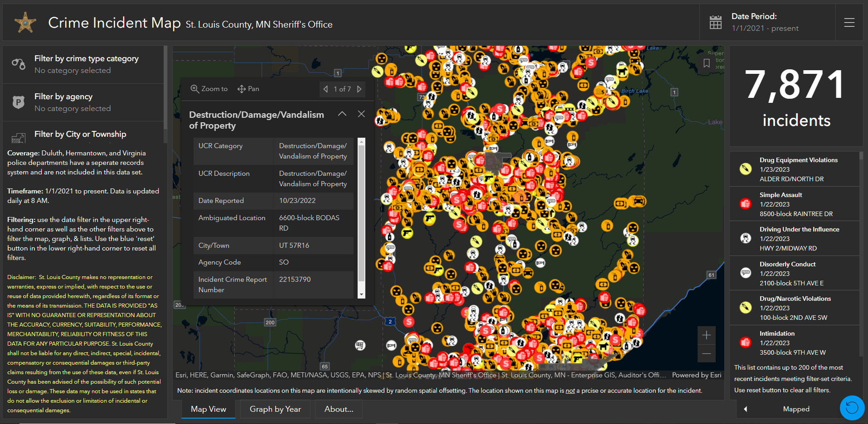
Task: Click the map attribution text
Action: click(421, 375)
